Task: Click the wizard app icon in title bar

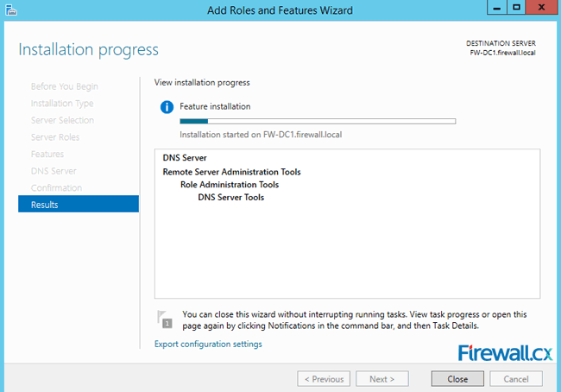Action: point(11,9)
